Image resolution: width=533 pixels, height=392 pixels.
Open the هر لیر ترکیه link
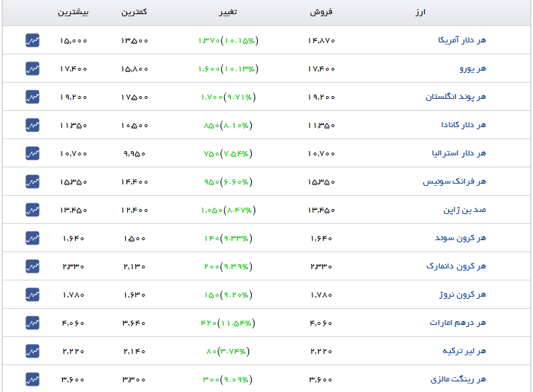tap(464, 351)
